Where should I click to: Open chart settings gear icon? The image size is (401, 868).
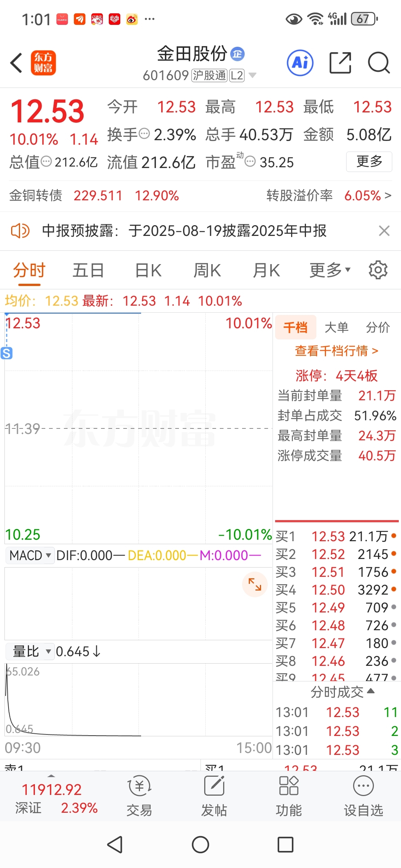(x=378, y=270)
